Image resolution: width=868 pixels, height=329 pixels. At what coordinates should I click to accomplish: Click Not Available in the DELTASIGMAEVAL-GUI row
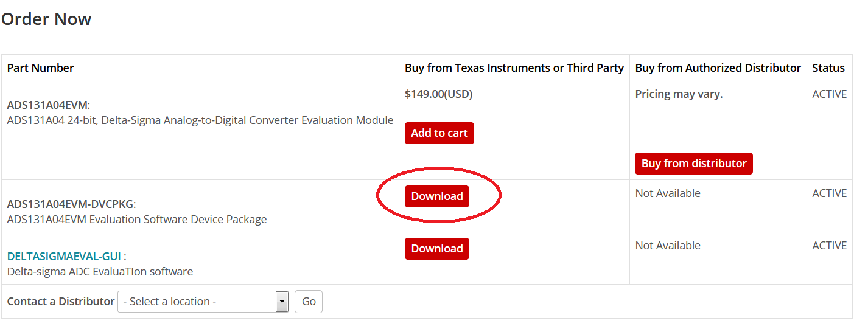pos(668,246)
